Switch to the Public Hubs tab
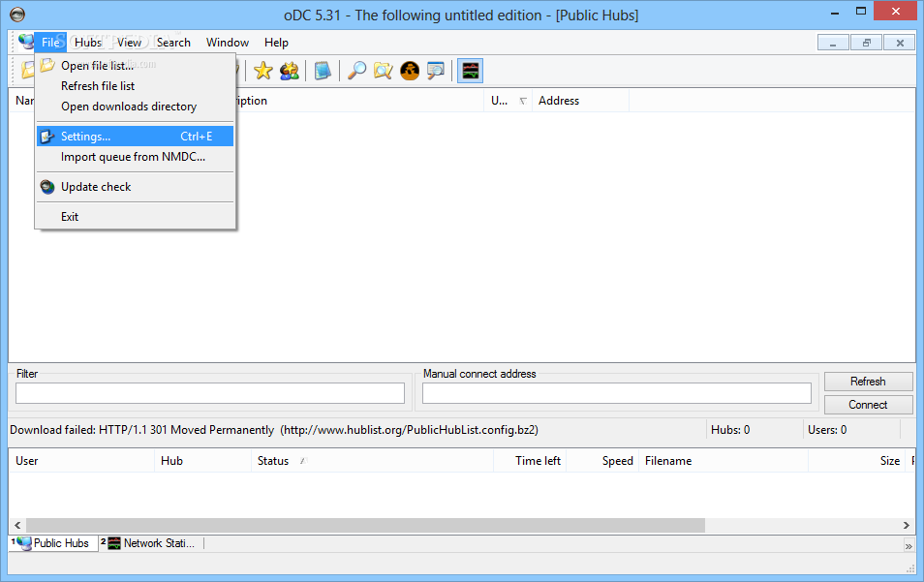 point(53,543)
